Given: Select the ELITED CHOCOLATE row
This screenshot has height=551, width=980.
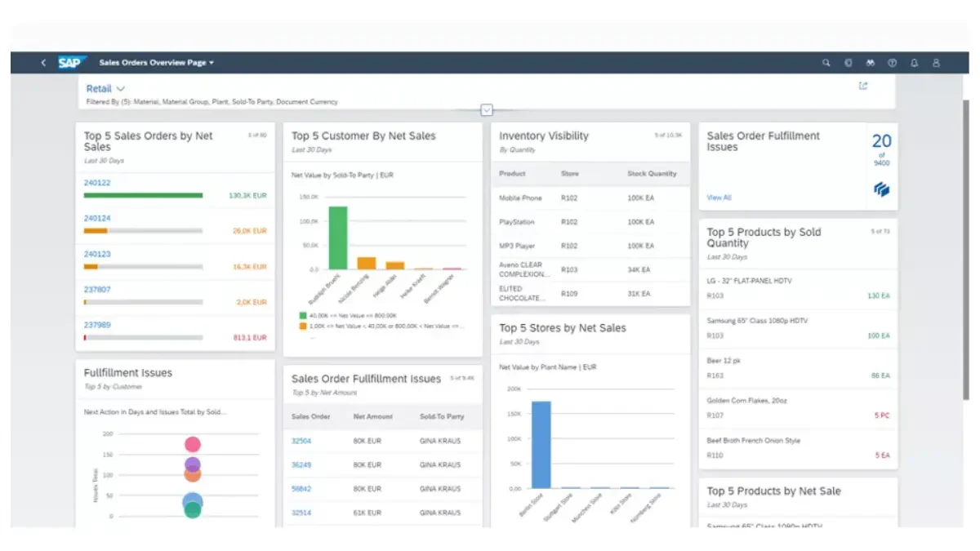Looking at the screenshot, I should tap(590, 293).
